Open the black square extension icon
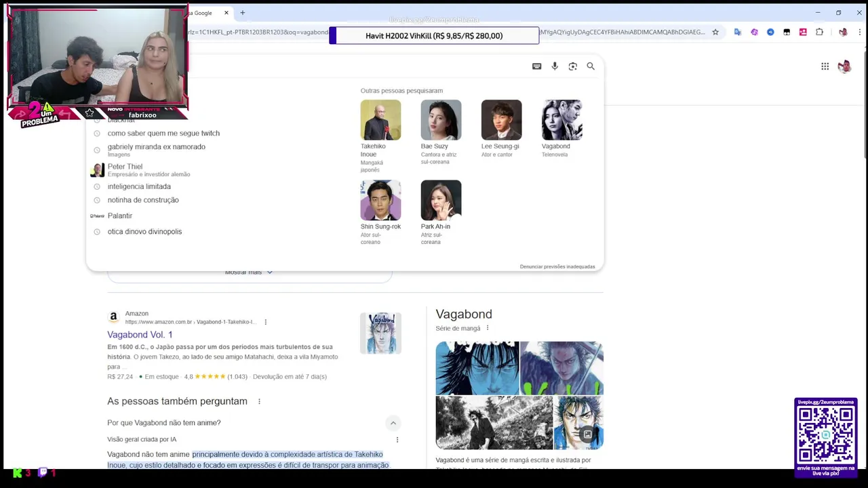 pos(787,32)
